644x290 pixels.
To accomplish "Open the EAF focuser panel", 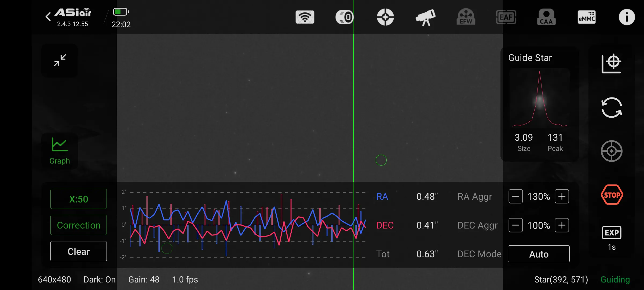I will pos(506,17).
